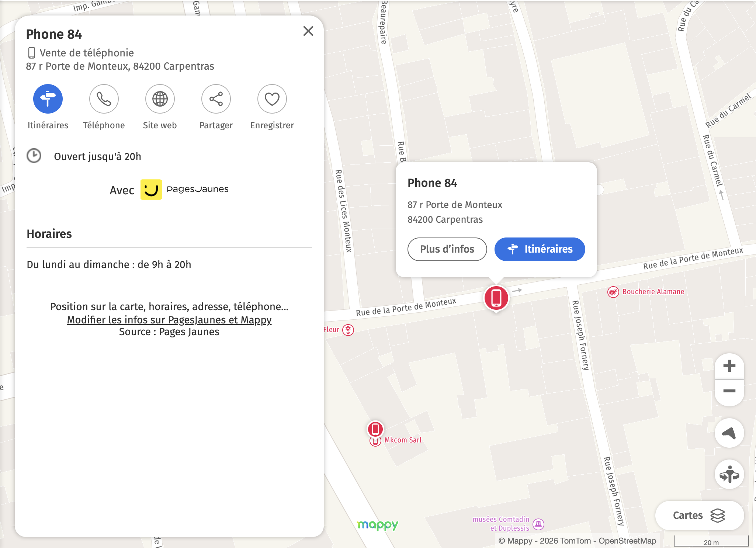Click the blue Itinéraires button in popup
756x548 pixels.
[x=539, y=249]
